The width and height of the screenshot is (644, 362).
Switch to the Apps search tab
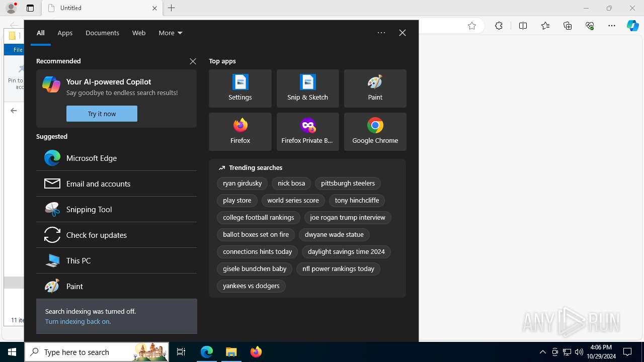(65, 33)
